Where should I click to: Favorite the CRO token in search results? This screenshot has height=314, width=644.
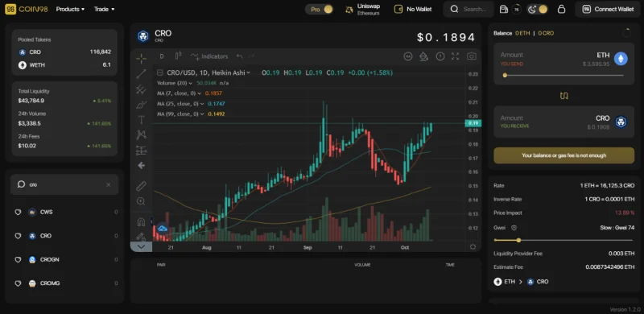pos(18,236)
